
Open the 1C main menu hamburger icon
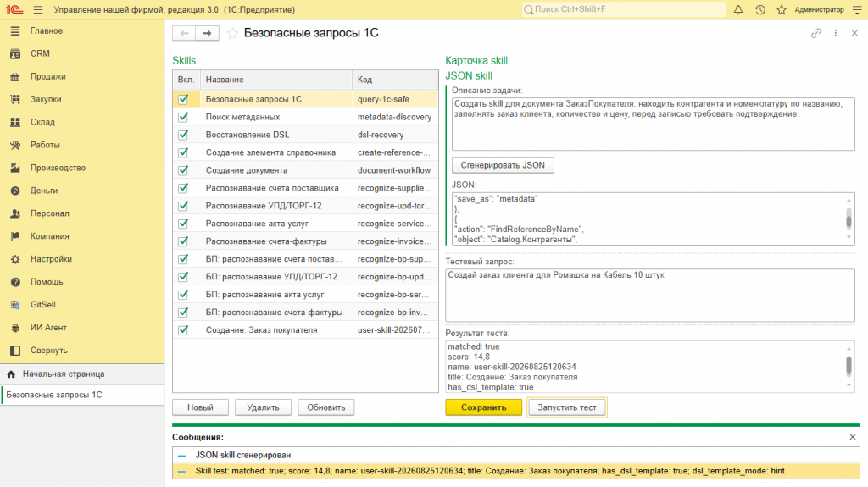tap(37, 9)
